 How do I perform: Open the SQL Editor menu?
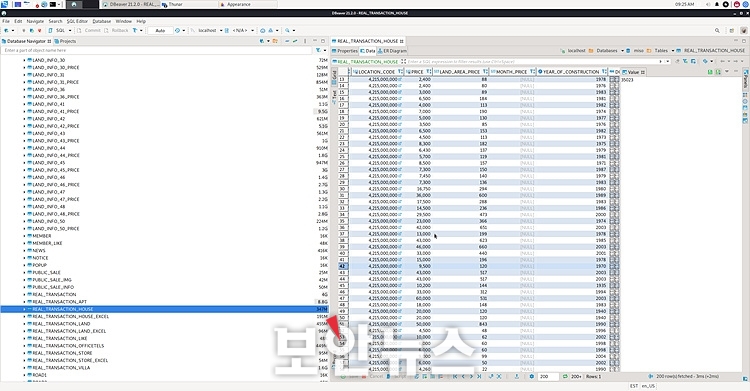click(x=77, y=22)
